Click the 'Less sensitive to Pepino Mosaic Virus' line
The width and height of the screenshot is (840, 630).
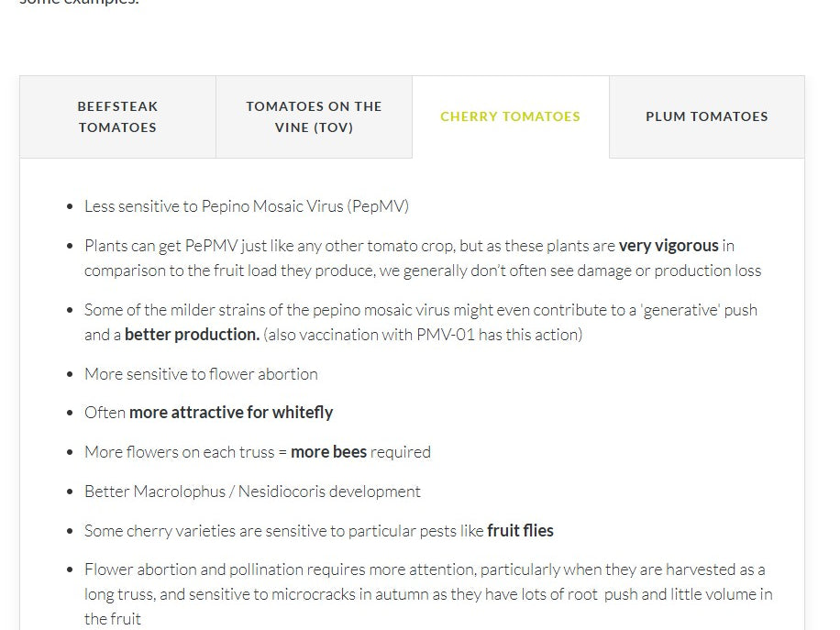coord(246,206)
